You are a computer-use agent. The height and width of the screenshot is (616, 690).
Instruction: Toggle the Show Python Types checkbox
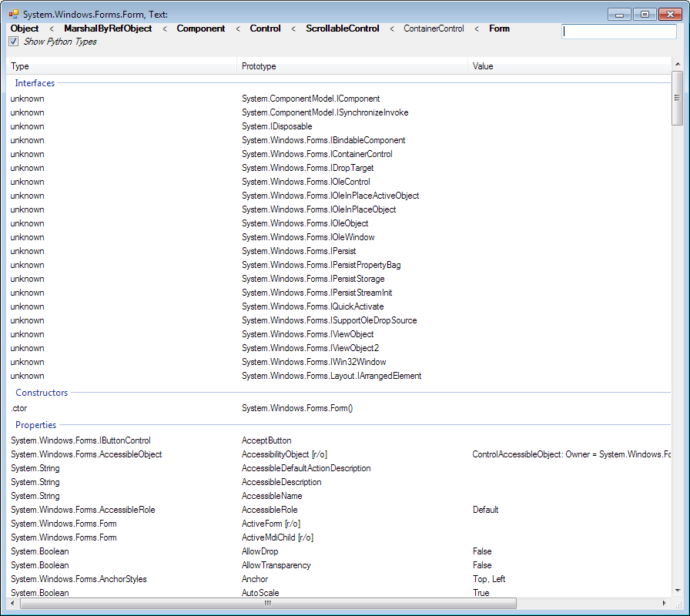pos(13,42)
